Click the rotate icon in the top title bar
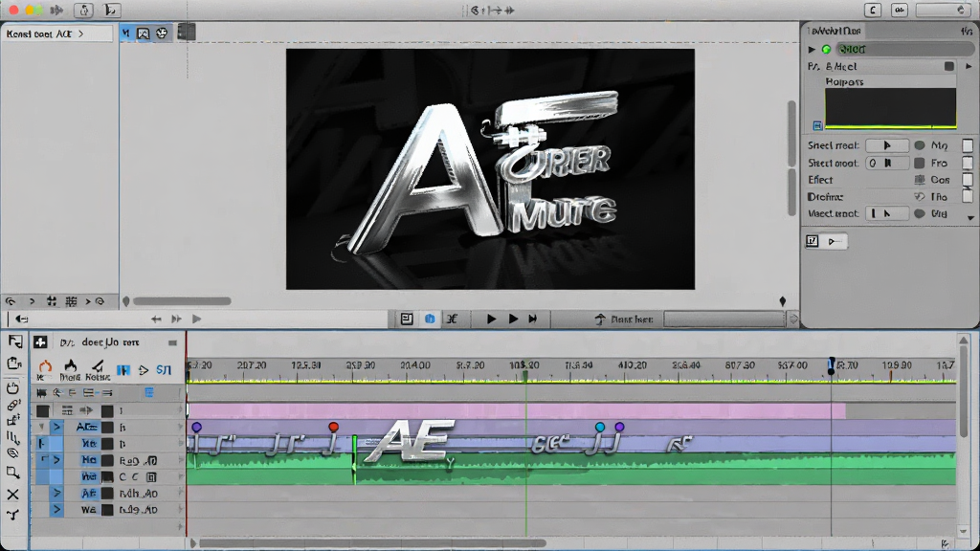Screen dimensions: 980x551 [84, 10]
